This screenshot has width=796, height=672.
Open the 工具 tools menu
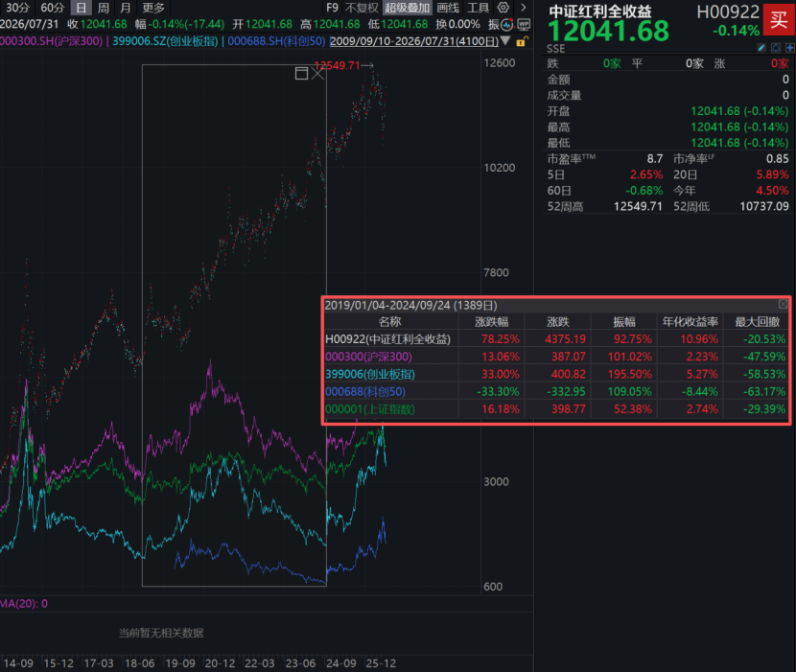(x=479, y=8)
